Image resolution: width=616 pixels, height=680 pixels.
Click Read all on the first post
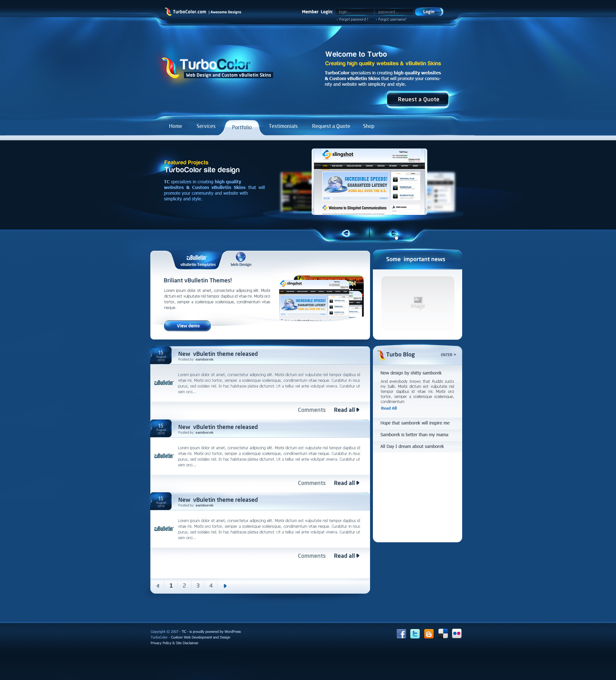pyautogui.click(x=346, y=410)
